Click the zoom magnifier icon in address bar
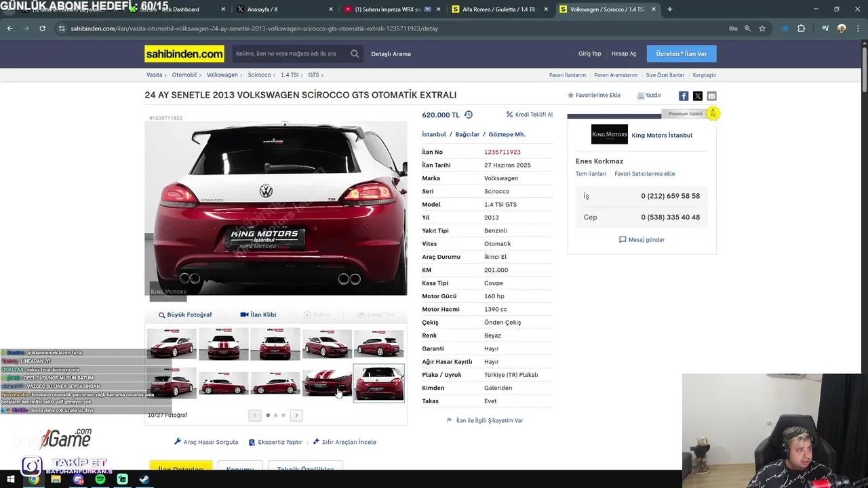The image size is (868, 488). [747, 28]
